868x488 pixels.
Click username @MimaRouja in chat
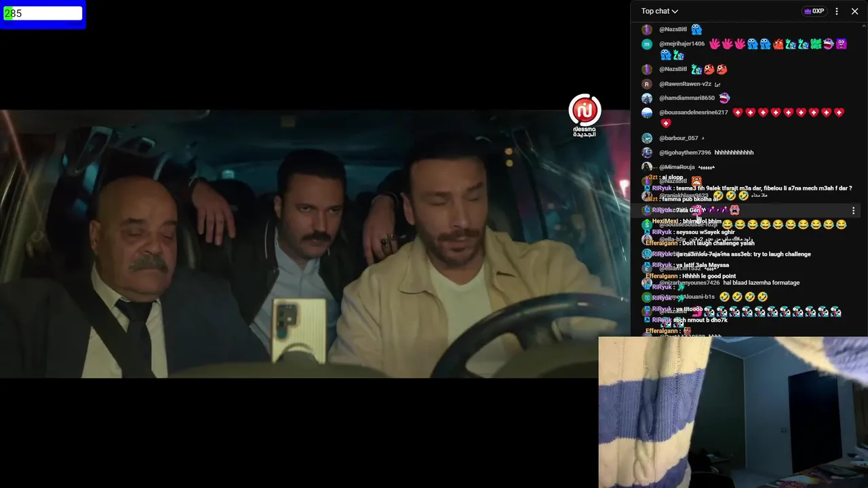pyautogui.click(x=677, y=167)
